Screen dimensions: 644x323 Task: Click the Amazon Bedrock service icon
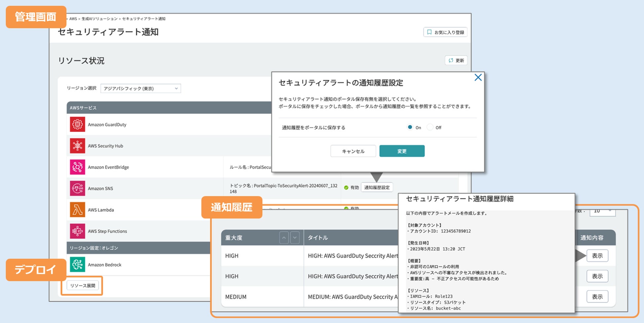pos(77,265)
